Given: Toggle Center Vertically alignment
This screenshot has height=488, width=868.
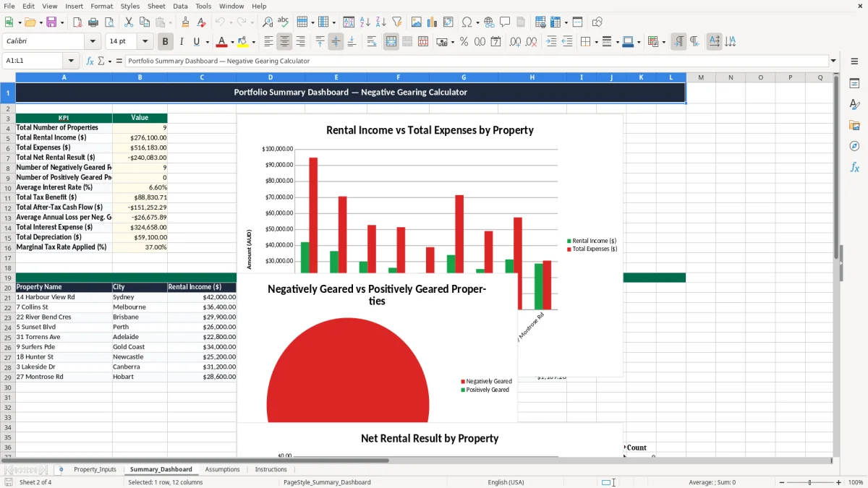Looking at the screenshot, I should point(336,42).
